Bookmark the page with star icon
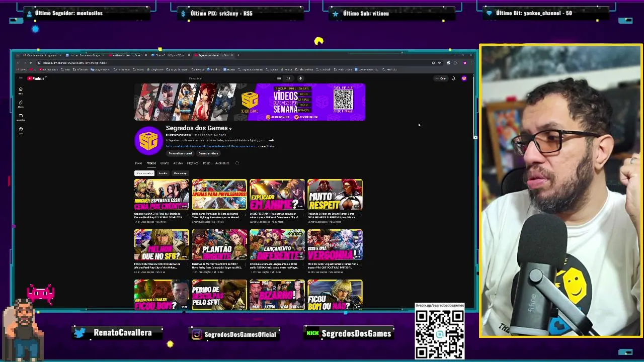This screenshot has width=644, height=362. [x=439, y=63]
